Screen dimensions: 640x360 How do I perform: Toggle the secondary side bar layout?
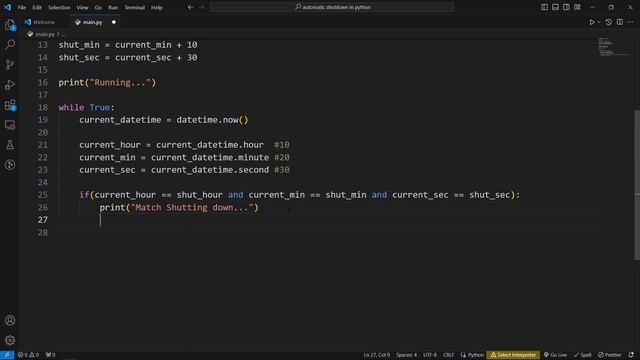(x=566, y=7)
